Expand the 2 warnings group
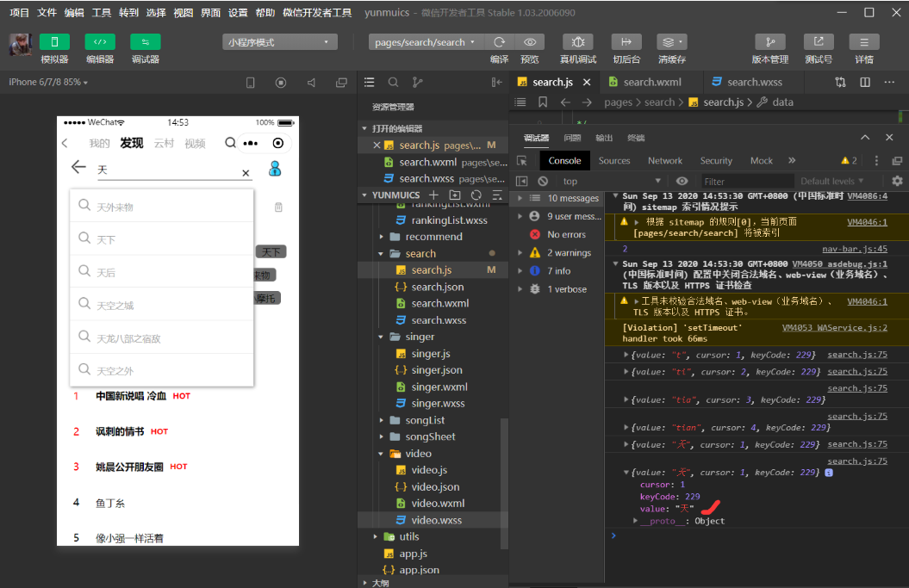 [520, 252]
